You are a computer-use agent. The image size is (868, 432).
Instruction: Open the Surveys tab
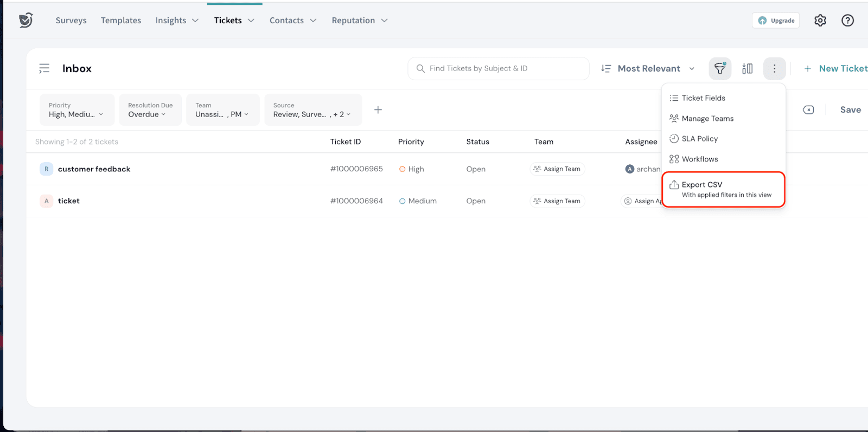tap(71, 21)
